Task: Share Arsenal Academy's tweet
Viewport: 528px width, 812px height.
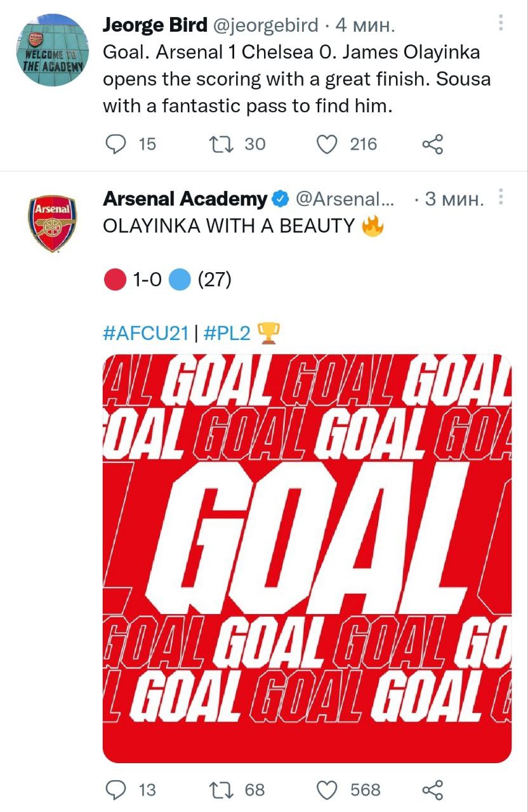Action: (432, 790)
